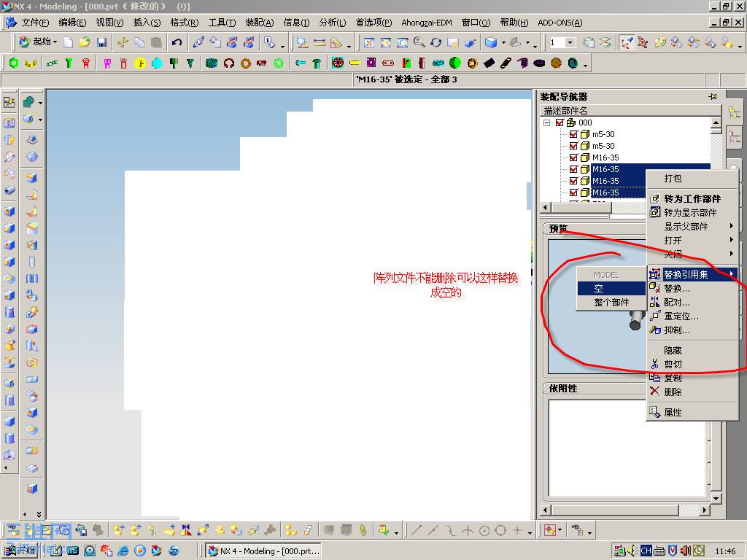
Task: Click 属性 in context menu
Action: click(x=692, y=413)
